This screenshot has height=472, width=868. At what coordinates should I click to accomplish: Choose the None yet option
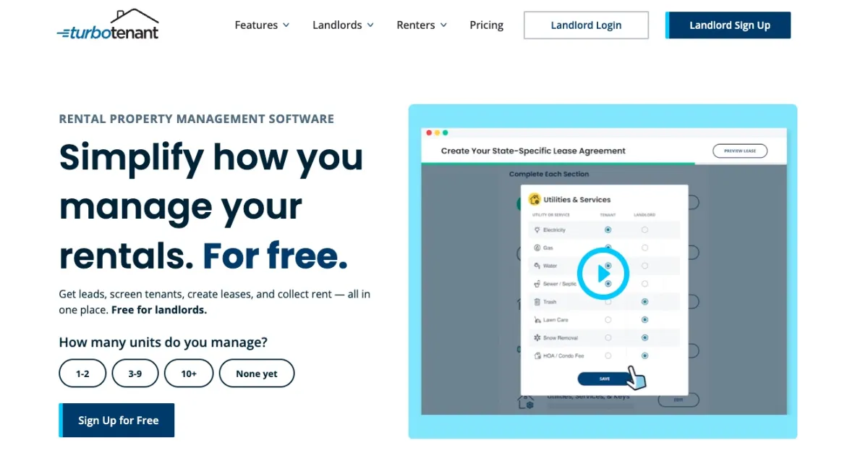point(257,374)
